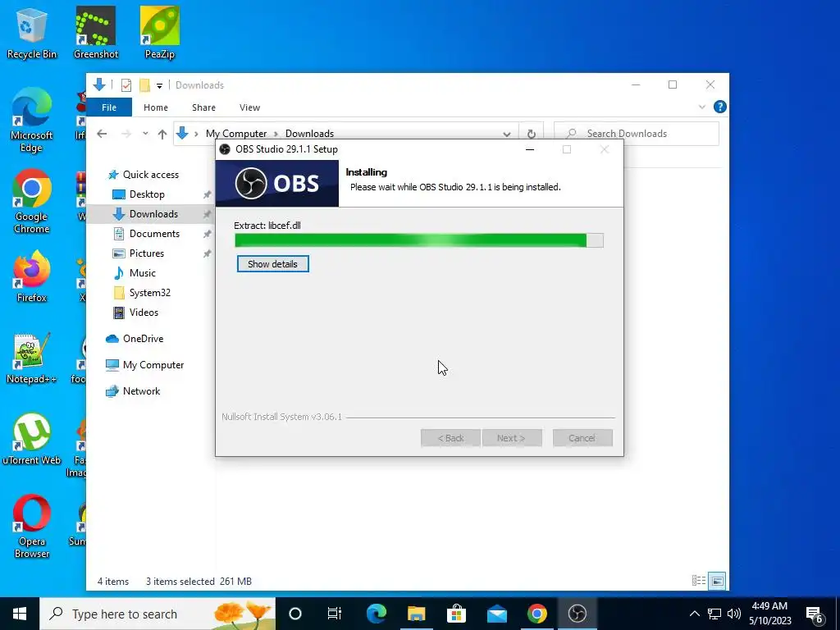Switch to the Home ribbon tab

[x=156, y=107]
